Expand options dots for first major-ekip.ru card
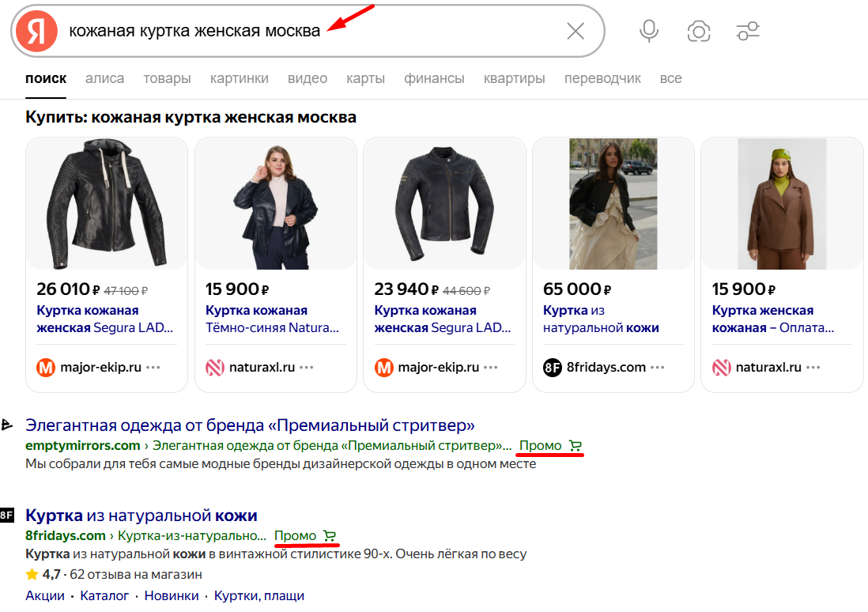 (x=153, y=368)
